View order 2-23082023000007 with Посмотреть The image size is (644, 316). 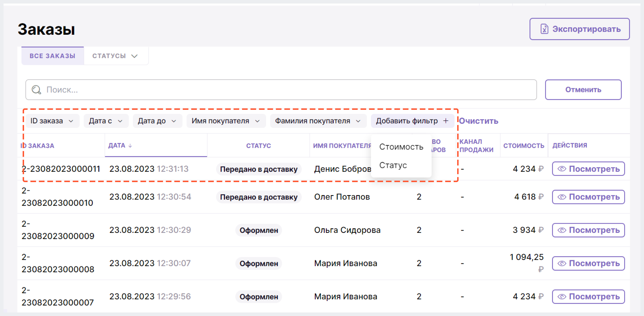point(588,296)
